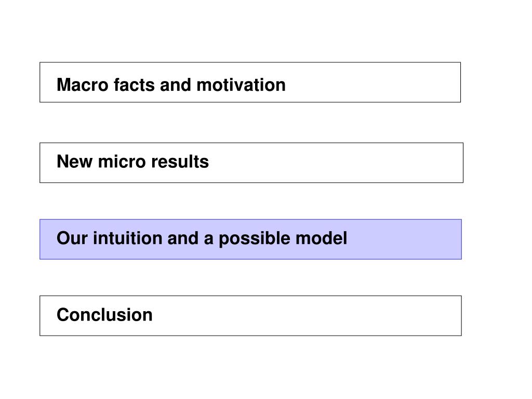Click the word 'possible' in the blue box

point(255,239)
